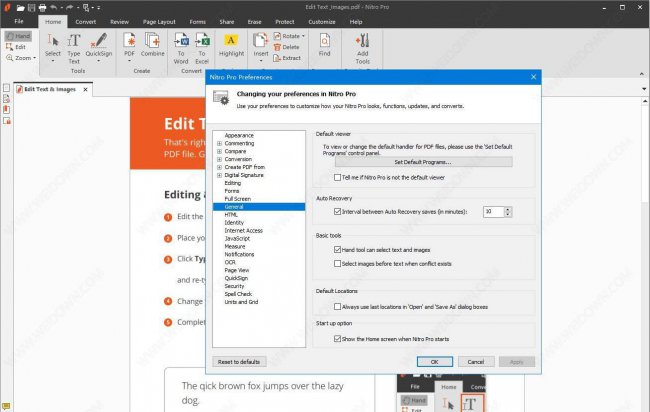This screenshot has height=412, width=650.
Task: Click the Apply button
Action: click(x=517, y=362)
